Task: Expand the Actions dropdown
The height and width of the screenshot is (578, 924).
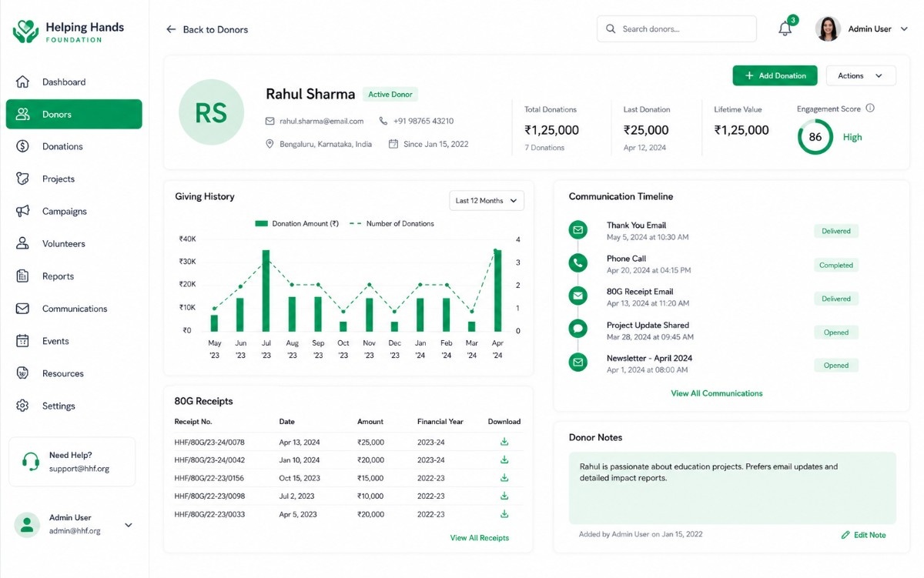Action: click(x=861, y=75)
